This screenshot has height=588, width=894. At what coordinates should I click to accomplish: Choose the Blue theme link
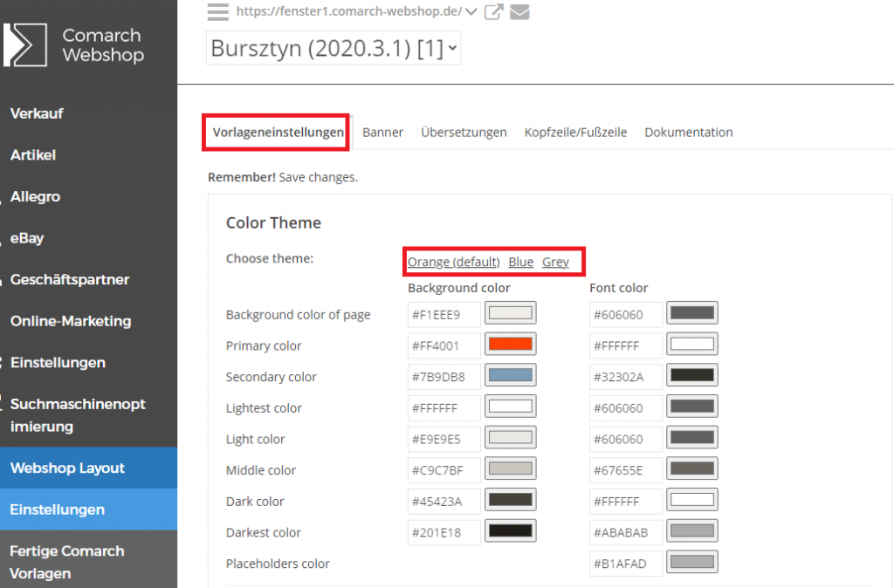[x=520, y=262]
